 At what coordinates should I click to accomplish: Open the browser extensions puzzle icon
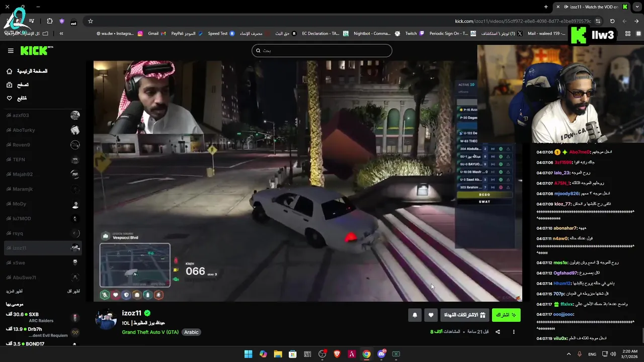tap(49, 21)
